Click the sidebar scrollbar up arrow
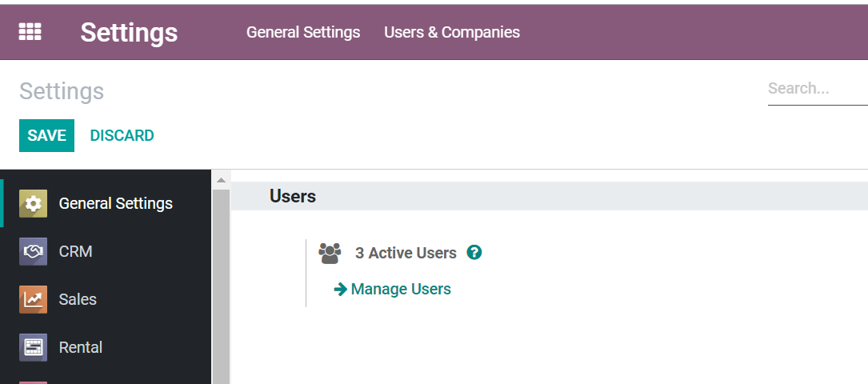 (221, 180)
